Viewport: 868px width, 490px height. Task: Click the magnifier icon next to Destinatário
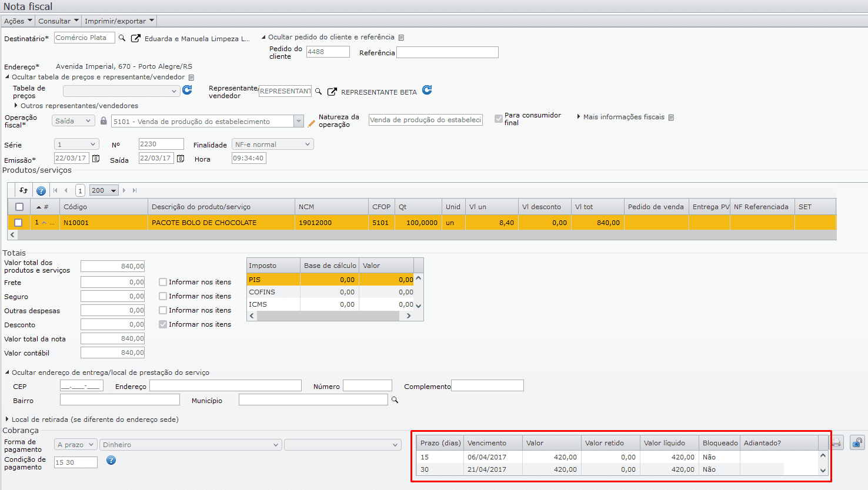coord(122,38)
